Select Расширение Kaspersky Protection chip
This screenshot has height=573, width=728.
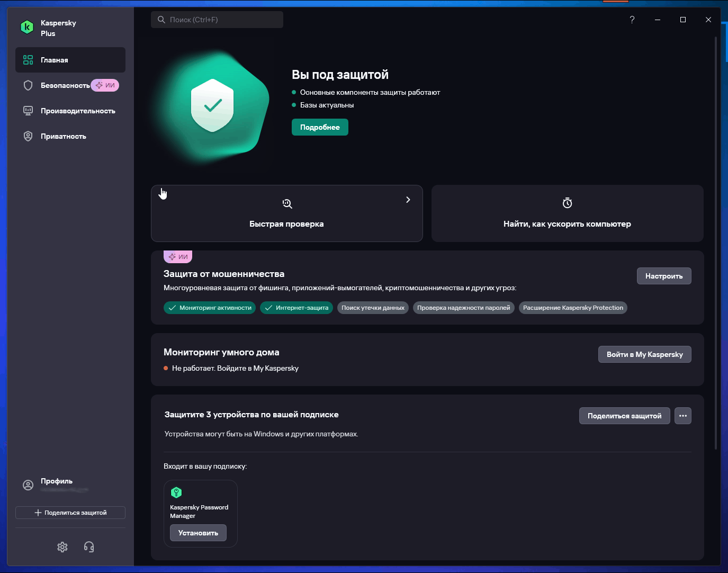click(x=573, y=308)
